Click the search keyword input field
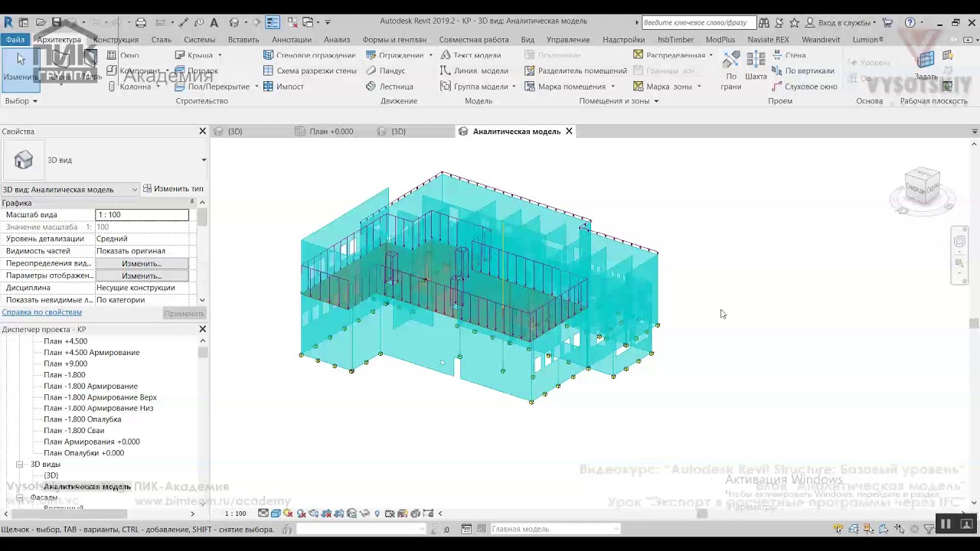The height and width of the screenshot is (551, 980). point(698,23)
